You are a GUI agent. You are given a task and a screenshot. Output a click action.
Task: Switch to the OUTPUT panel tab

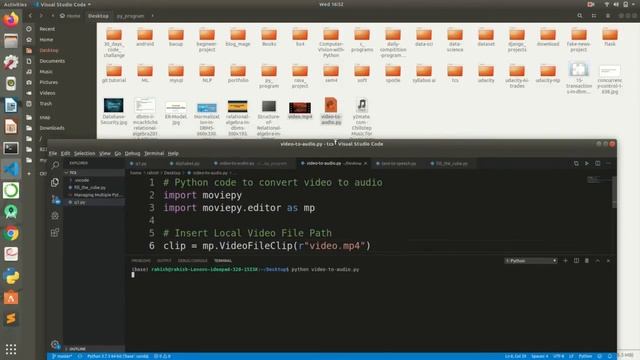click(x=164, y=260)
